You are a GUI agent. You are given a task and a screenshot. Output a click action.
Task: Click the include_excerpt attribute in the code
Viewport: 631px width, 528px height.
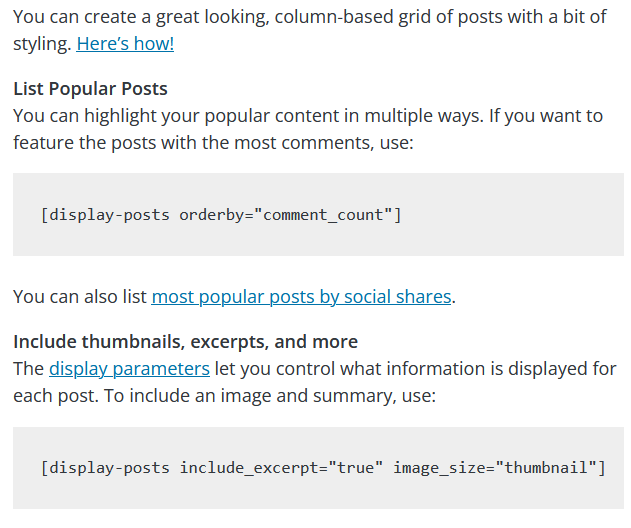240,468
